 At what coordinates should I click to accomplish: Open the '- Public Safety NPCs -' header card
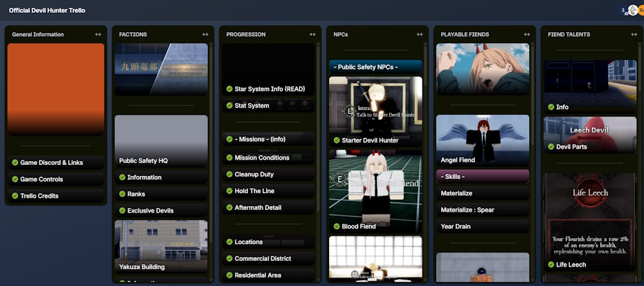coord(375,67)
